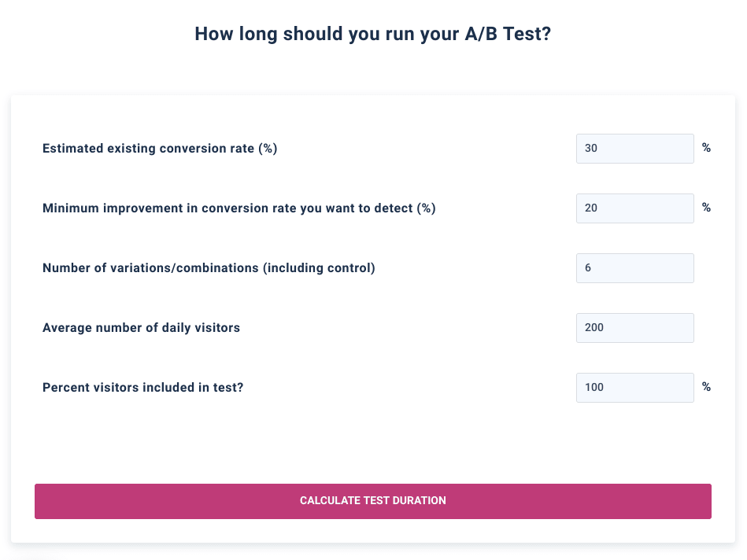Click the percent visitors included input showing 100
747x560 pixels.
(635, 388)
